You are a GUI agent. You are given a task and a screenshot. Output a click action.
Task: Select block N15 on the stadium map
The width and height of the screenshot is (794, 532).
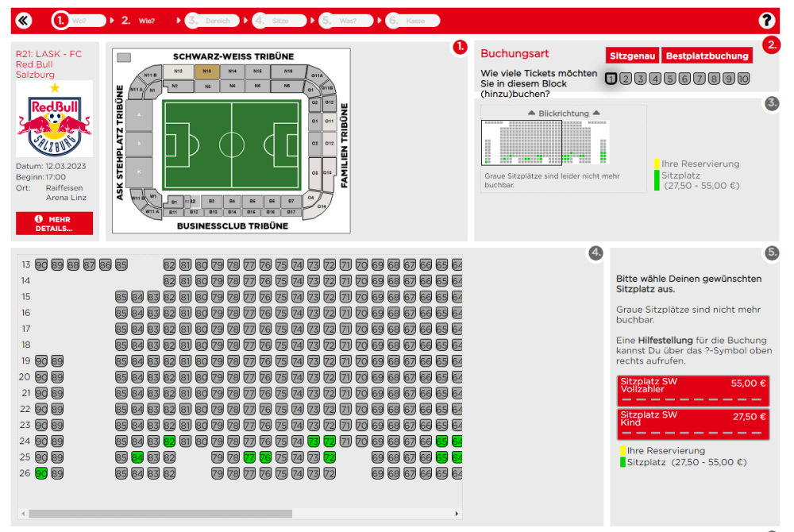(207, 71)
